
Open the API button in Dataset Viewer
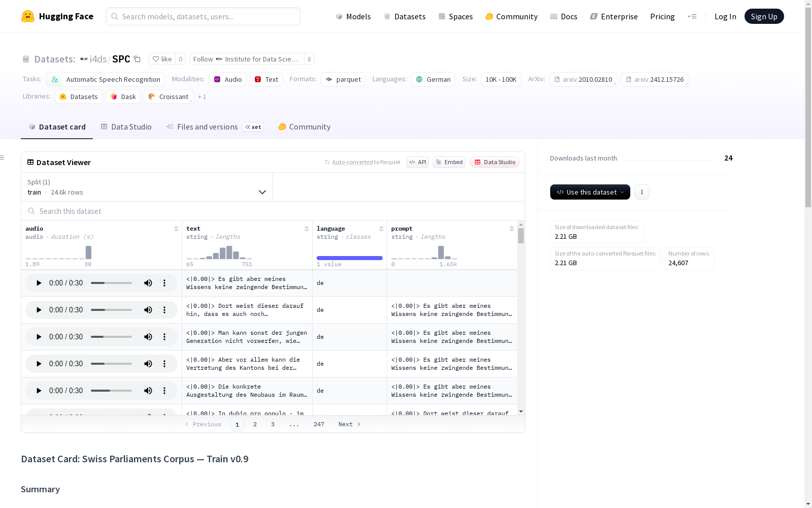[x=418, y=162]
